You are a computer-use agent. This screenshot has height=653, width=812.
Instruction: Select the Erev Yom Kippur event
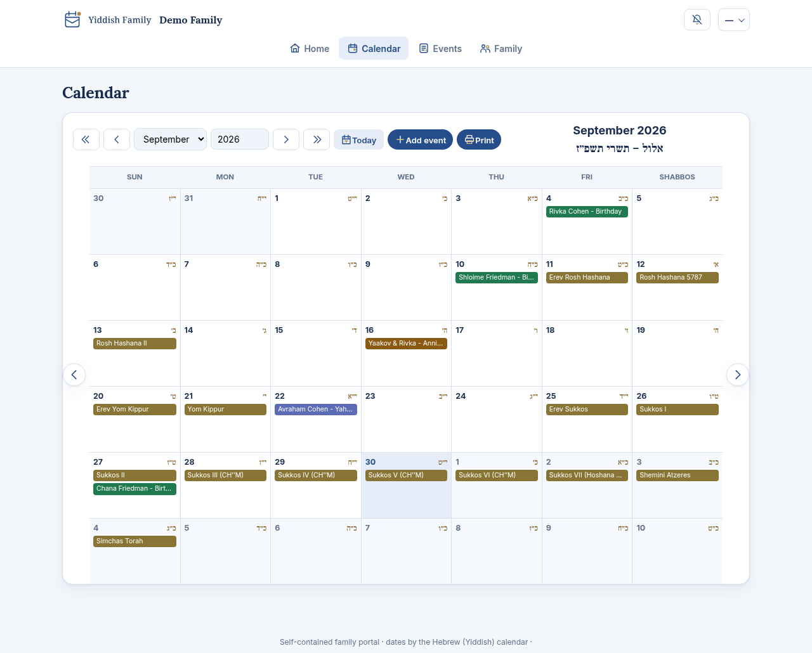tap(134, 410)
